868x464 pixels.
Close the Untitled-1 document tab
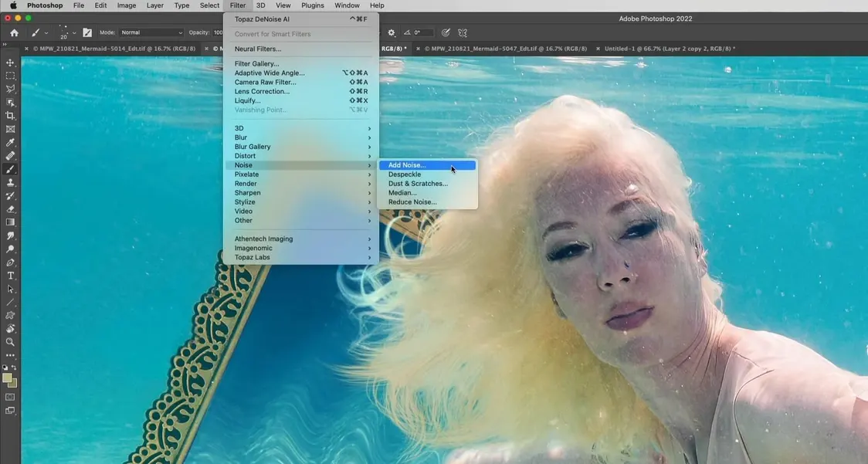tap(598, 49)
